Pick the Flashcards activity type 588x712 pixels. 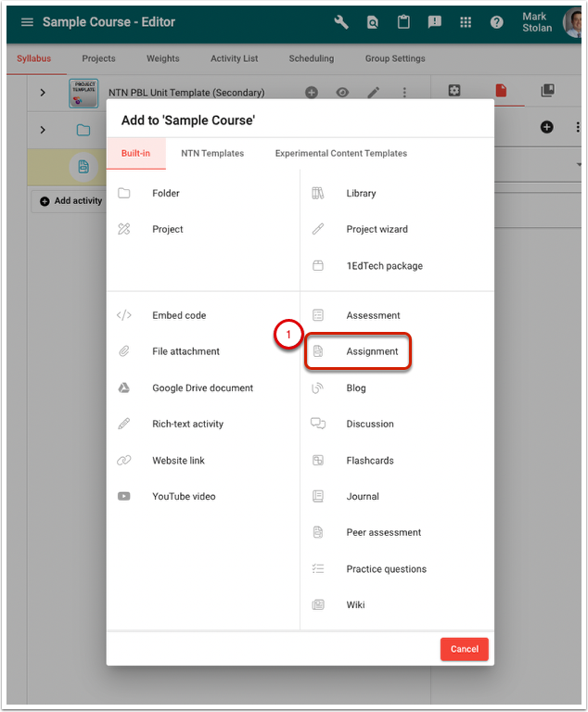369,460
